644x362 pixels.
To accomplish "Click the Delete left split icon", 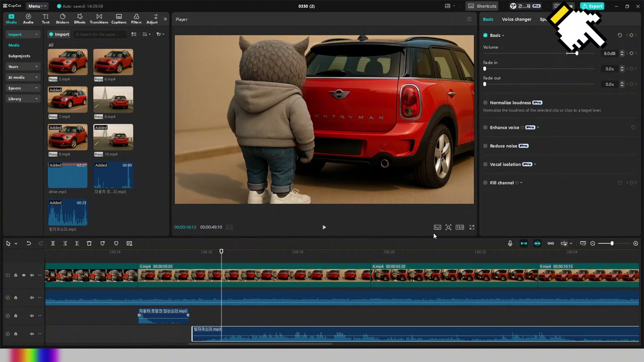I will pos(65,244).
